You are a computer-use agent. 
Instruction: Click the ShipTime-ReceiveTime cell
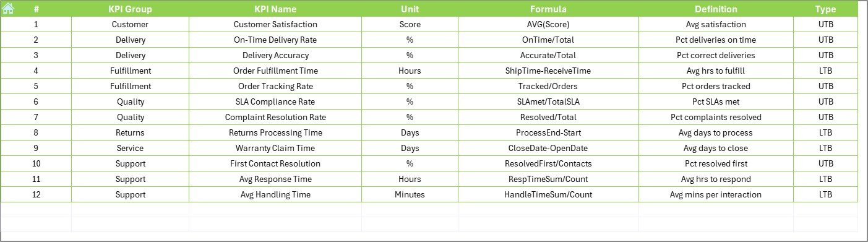[x=548, y=71]
